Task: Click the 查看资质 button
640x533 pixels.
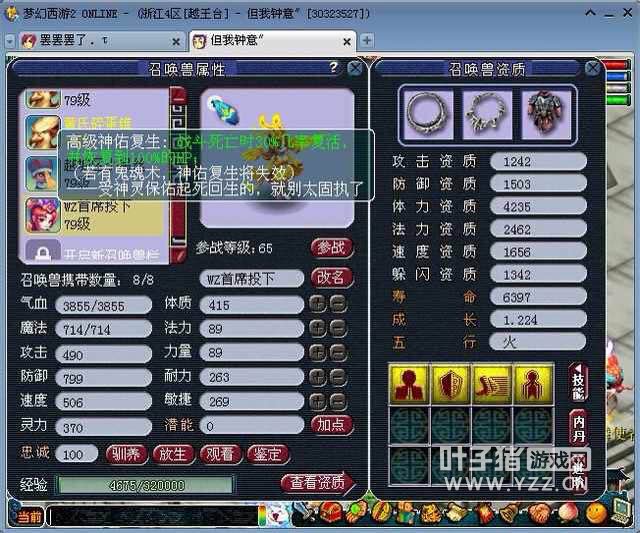Action: [x=318, y=483]
